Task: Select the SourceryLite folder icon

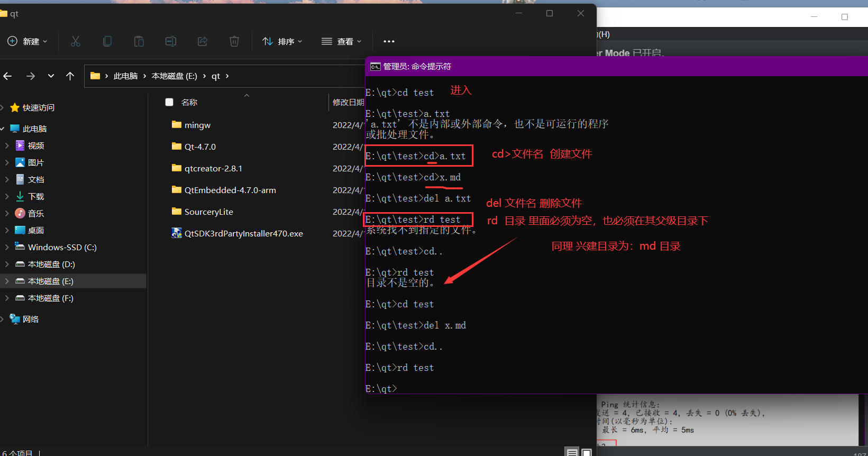Action: (x=177, y=212)
